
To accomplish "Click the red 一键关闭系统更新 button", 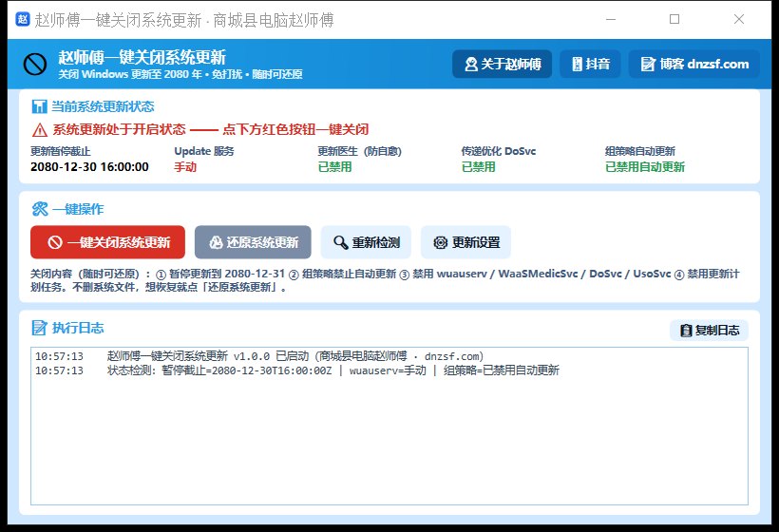I will pyautogui.click(x=107, y=242).
